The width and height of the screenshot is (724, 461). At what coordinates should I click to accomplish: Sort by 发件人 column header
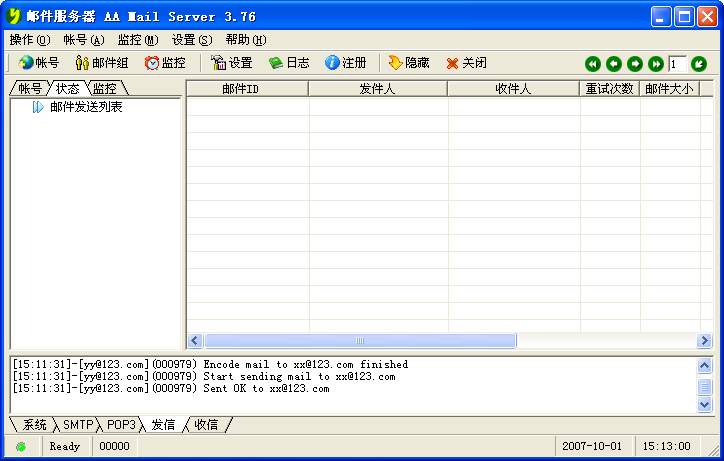378,89
